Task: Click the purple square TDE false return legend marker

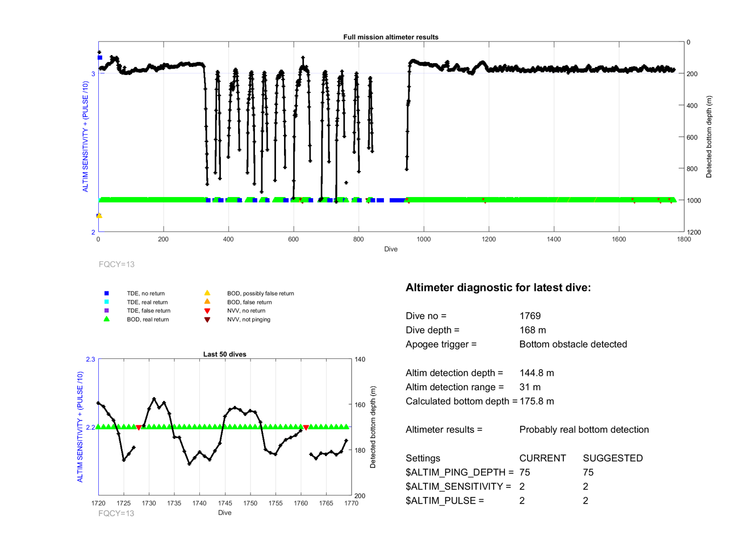Action: 106,311
